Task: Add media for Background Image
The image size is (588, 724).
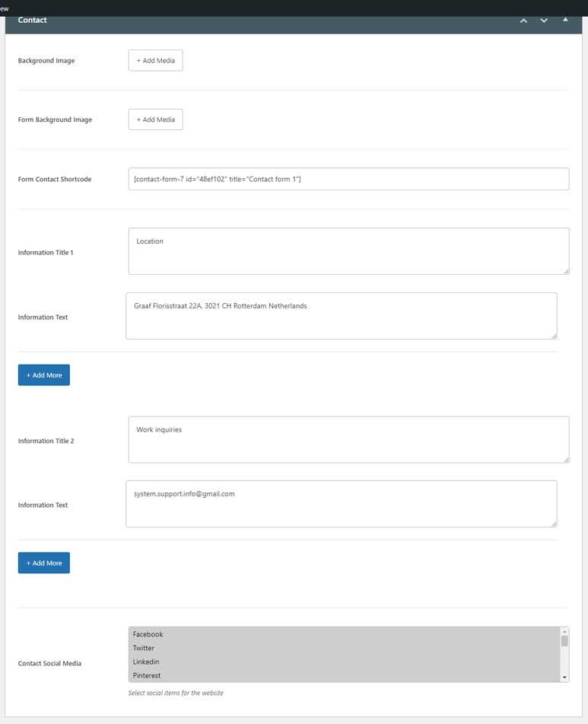Action: [155, 60]
